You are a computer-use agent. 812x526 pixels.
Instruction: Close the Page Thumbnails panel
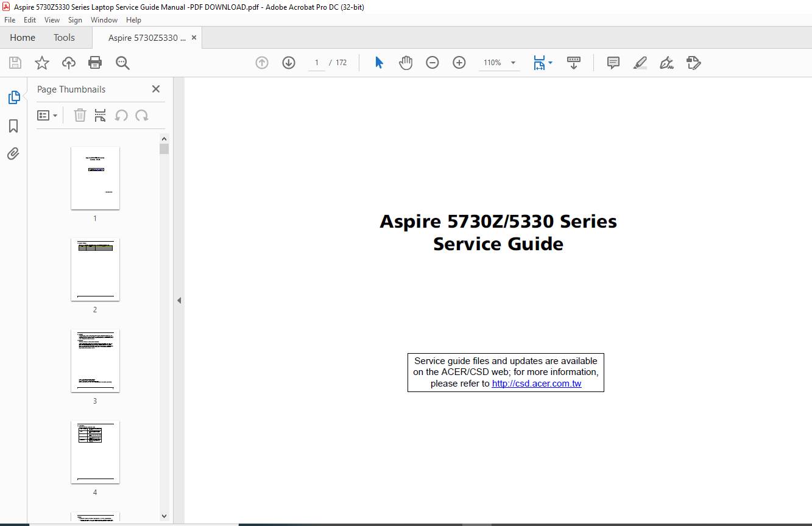click(156, 89)
